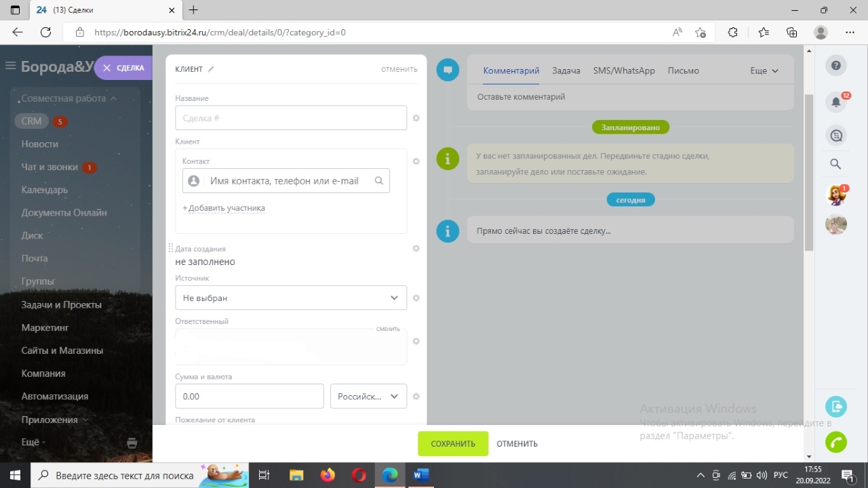Click the help question mark icon
The image size is (868, 488).
click(x=836, y=66)
